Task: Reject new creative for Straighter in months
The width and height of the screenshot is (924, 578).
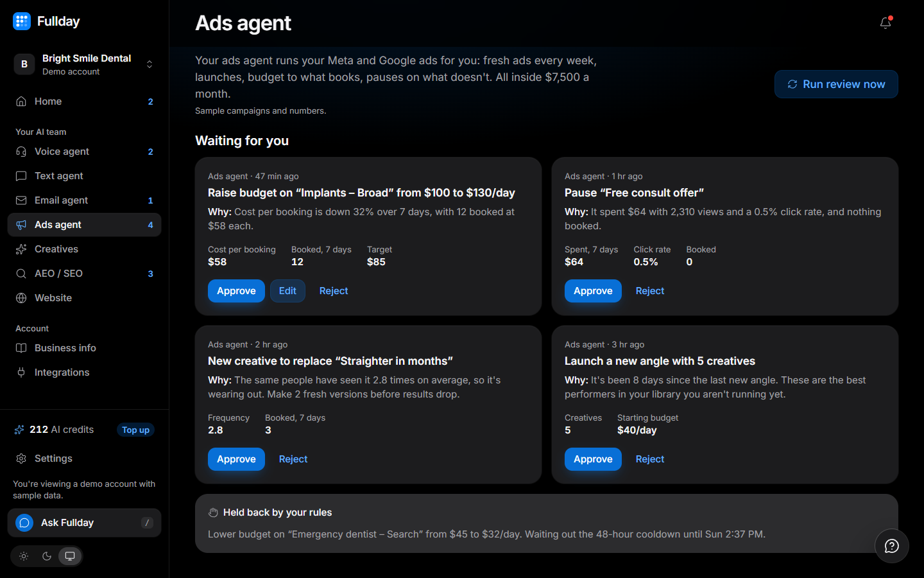Action: 293,459
